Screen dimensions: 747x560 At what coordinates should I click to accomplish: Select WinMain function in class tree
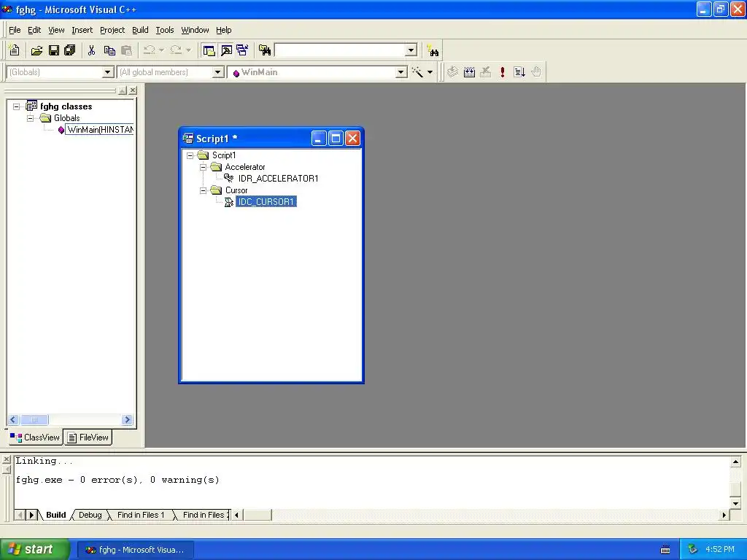pyautogui.click(x=99, y=130)
